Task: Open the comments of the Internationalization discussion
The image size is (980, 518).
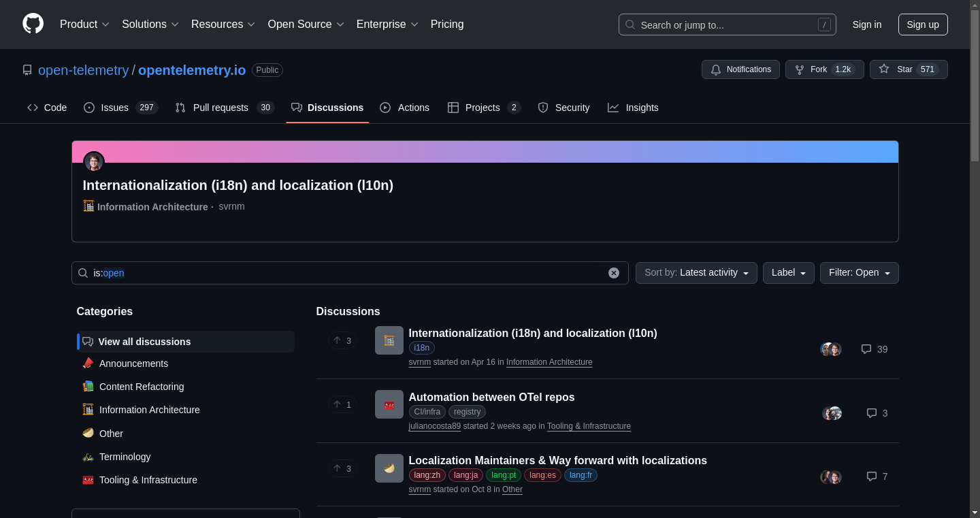Action: tap(875, 349)
